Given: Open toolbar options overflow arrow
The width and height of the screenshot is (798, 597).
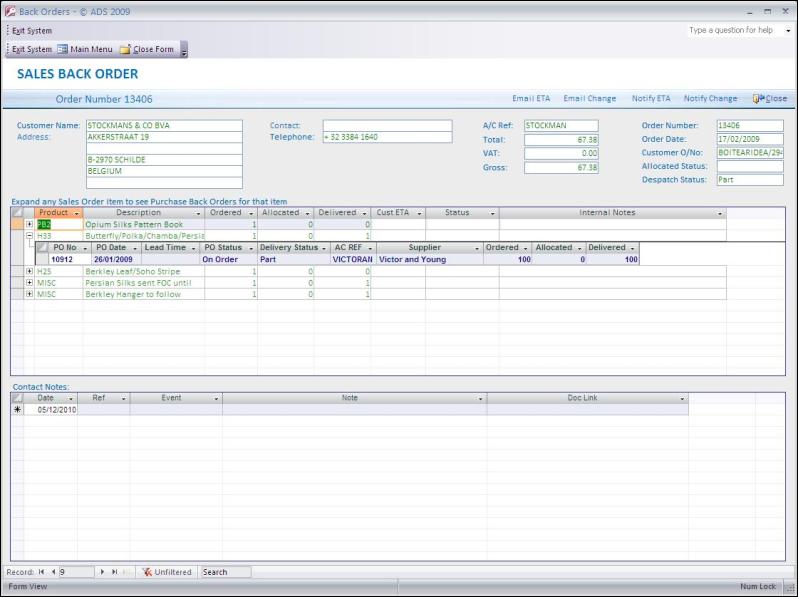Looking at the screenshot, I should tap(184, 50).
